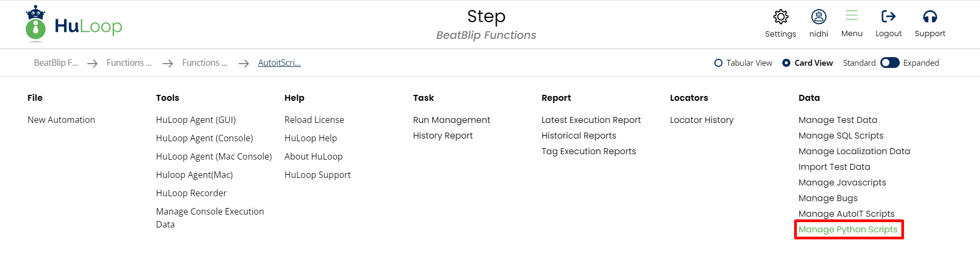The height and width of the screenshot is (262, 980).
Task: Open the Support headset icon
Action: click(929, 17)
